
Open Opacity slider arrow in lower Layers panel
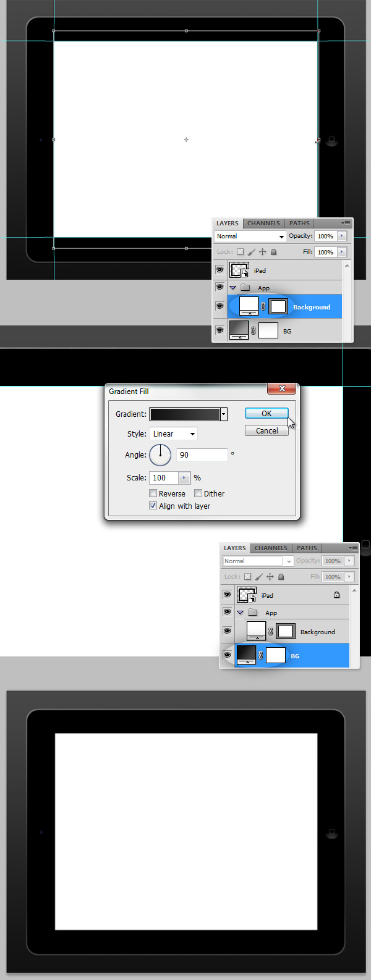point(349,561)
